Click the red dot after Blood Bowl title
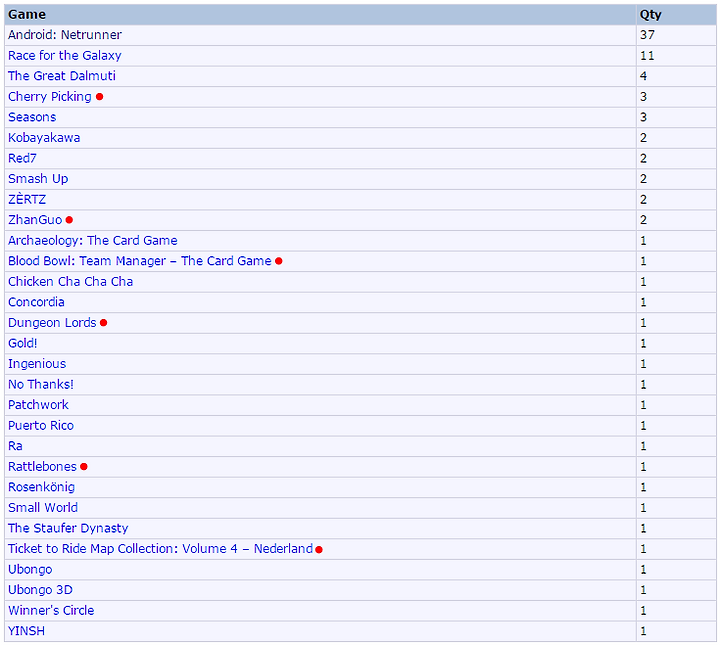The height and width of the screenshot is (645, 720). coord(279,261)
